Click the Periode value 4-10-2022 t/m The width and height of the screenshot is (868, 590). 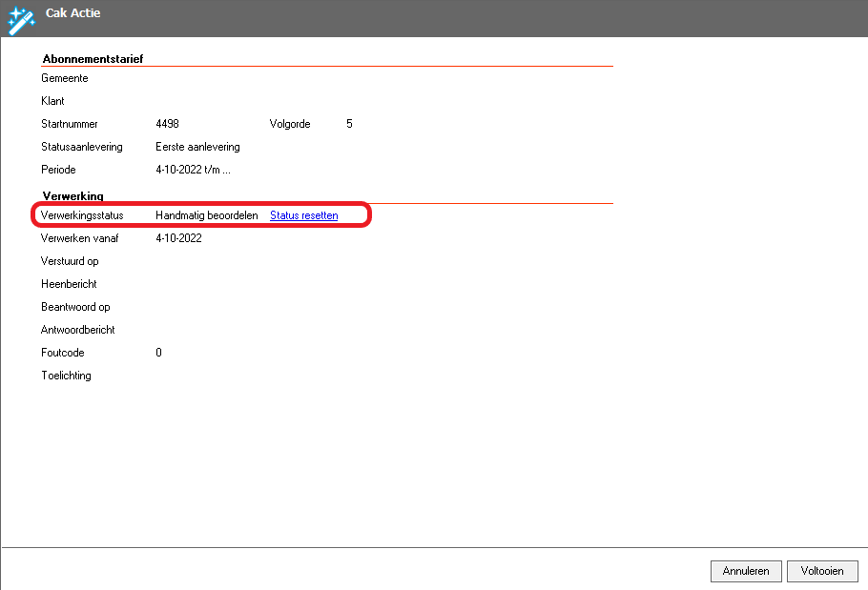(193, 170)
